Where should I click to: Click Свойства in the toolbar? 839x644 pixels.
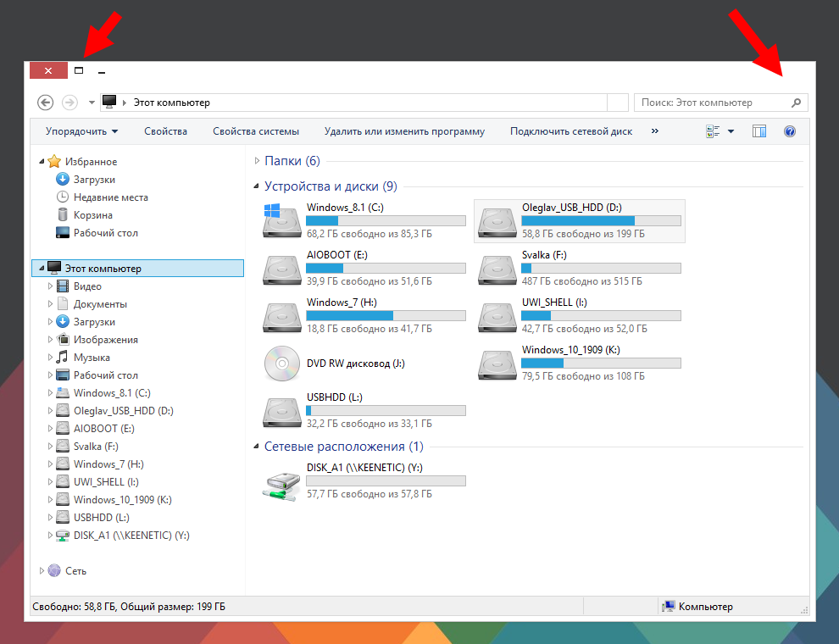(x=166, y=131)
